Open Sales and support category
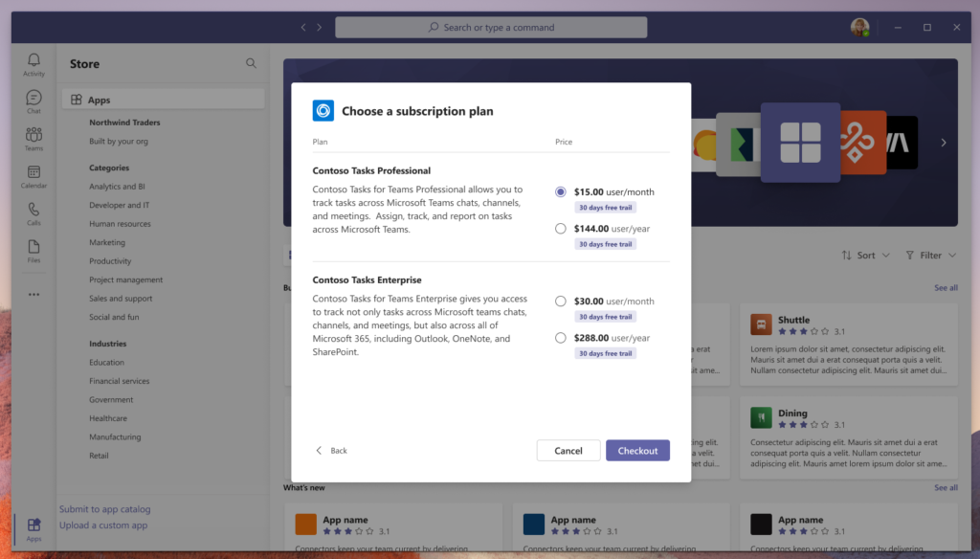The width and height of the screenshot is (980, 559). (121, 299)
